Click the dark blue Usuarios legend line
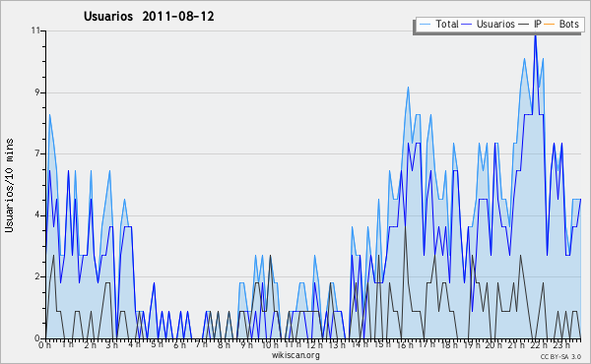This screenshot has width=591, height=364. pyautogui.click(x=467, y=25)
